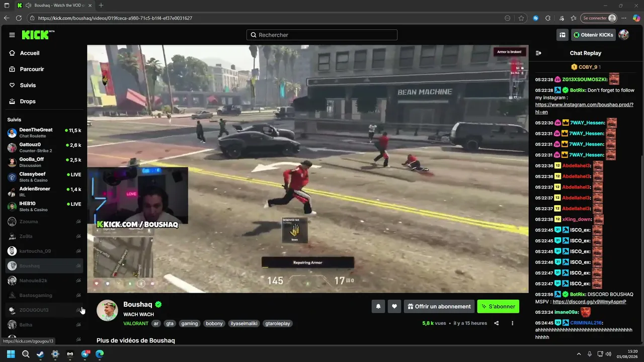644x362 pixels.
Task: Select offline channel ZGOUGOU13
Action: click(44, 310)
